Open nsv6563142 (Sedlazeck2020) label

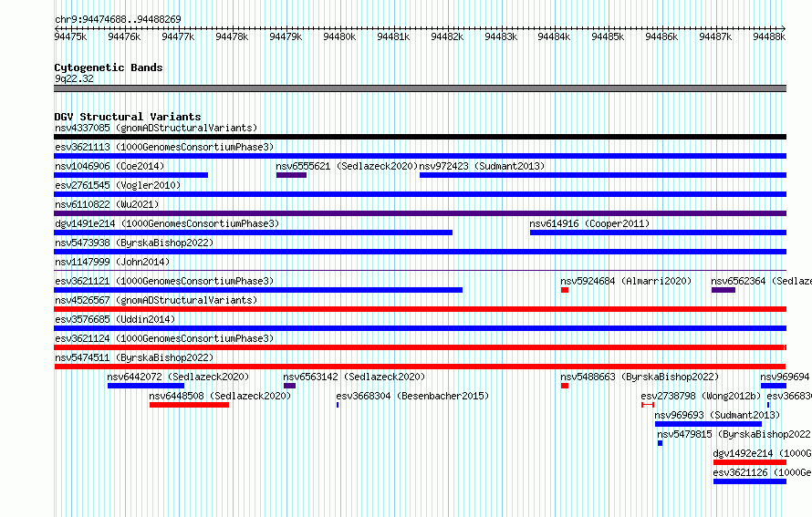[x=354, y=377]
